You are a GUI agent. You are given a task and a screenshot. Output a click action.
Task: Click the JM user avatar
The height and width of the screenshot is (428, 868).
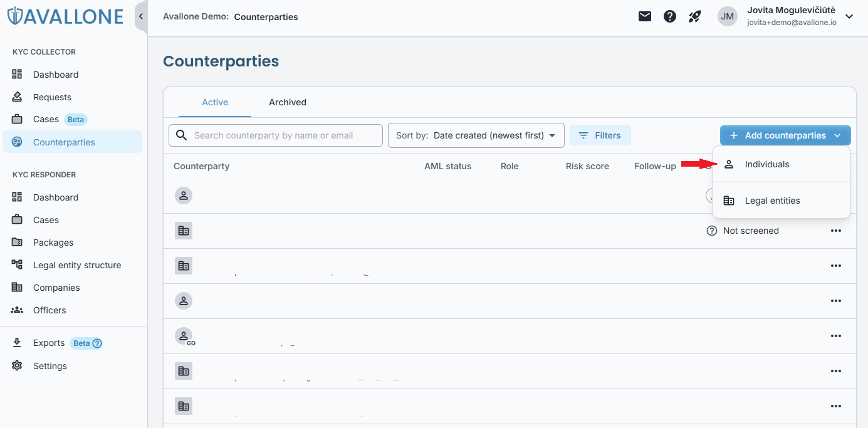point(727,16)
